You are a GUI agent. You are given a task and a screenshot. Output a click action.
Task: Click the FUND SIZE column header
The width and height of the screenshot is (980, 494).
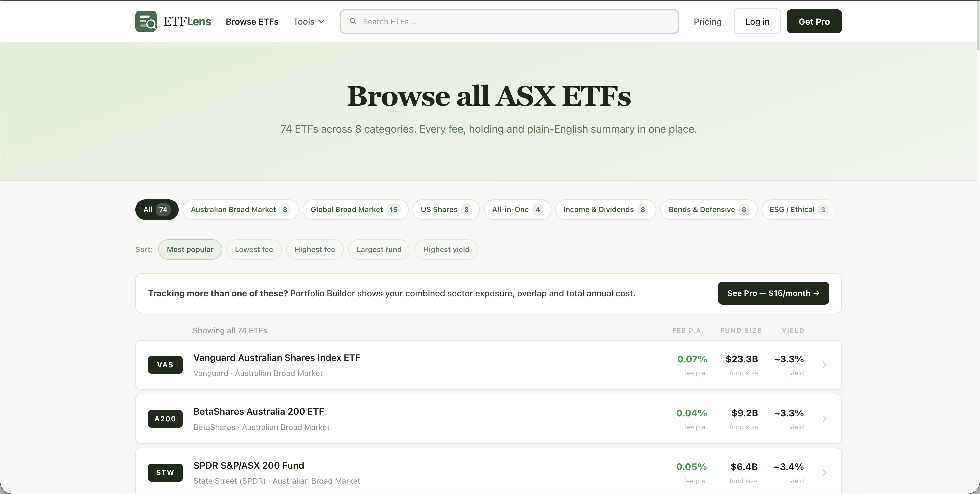[x=741, y=331]
